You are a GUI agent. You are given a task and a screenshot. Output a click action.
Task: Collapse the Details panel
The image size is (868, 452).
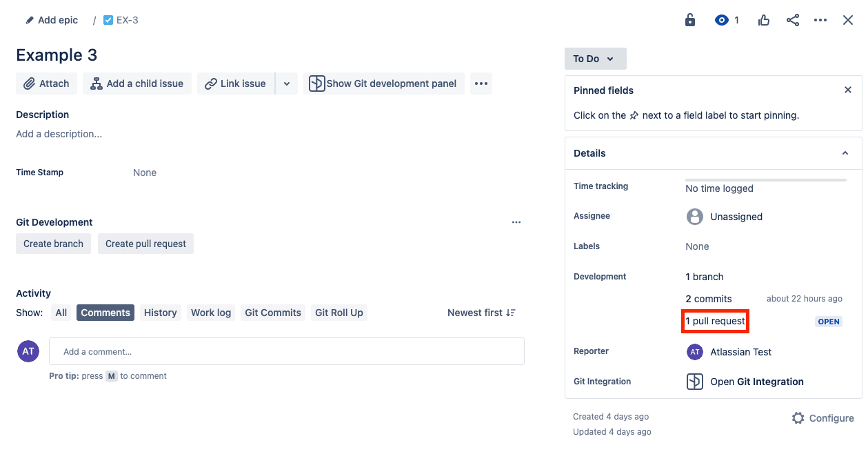pyautogui.click(x=845, y=153)
